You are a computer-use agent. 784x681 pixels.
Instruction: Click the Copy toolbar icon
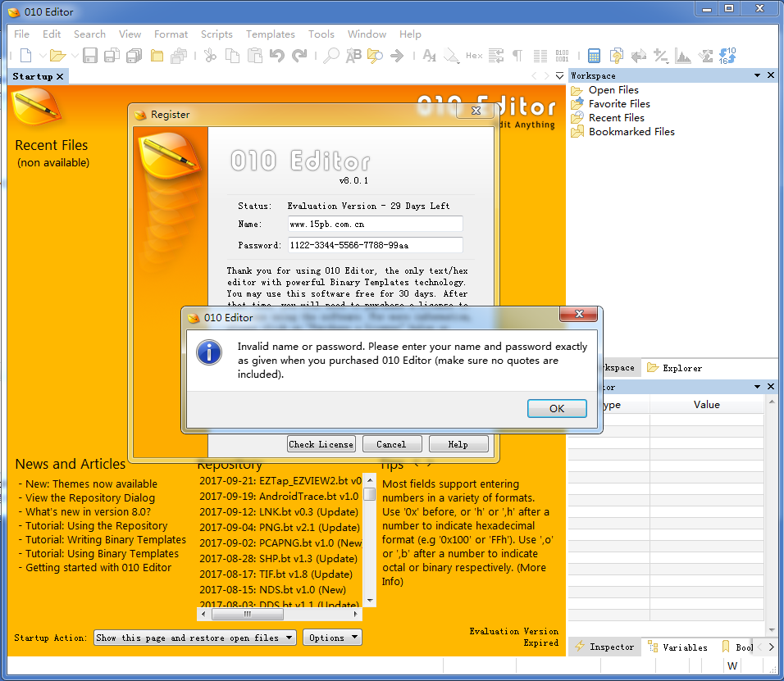[233, 56]
